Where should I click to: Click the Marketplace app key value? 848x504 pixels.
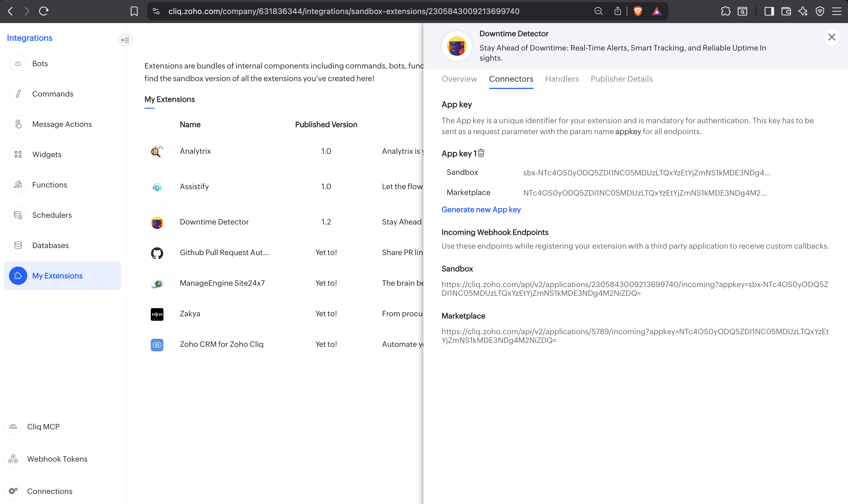[645, 193]
